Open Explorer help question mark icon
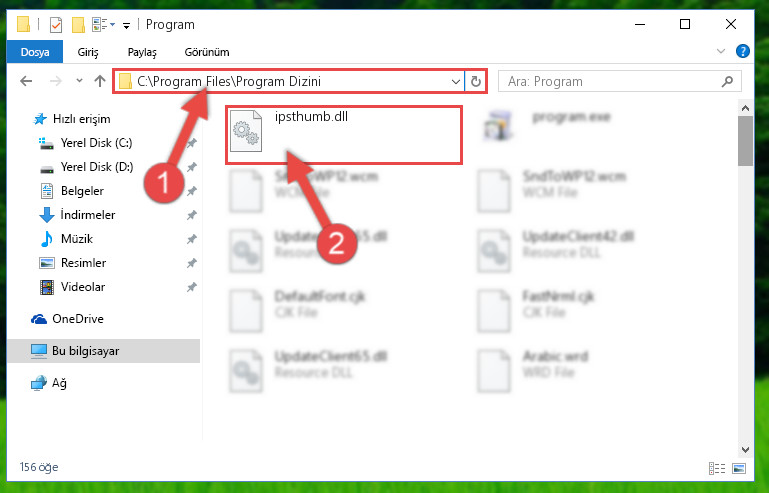The image size is (769, 493). point(743,51)
